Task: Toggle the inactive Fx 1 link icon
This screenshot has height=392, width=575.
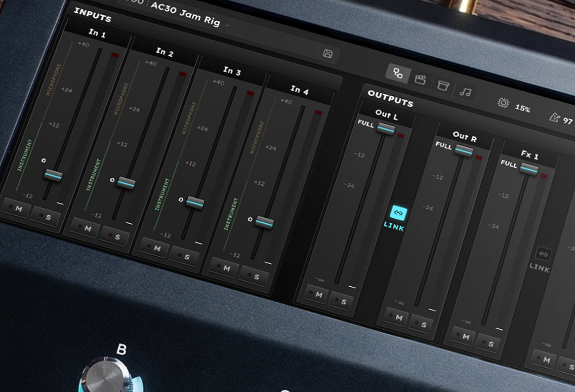Action: (543, 254)
